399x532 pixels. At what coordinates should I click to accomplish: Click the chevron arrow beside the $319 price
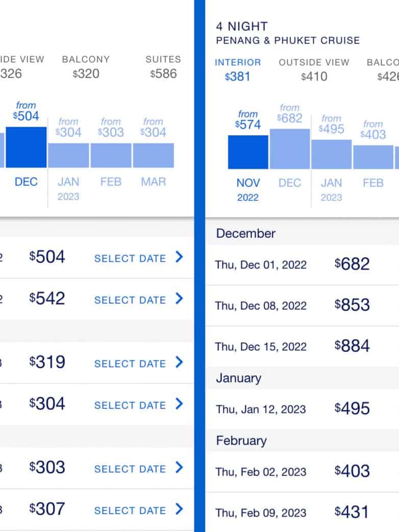click(x=179, y=362)
